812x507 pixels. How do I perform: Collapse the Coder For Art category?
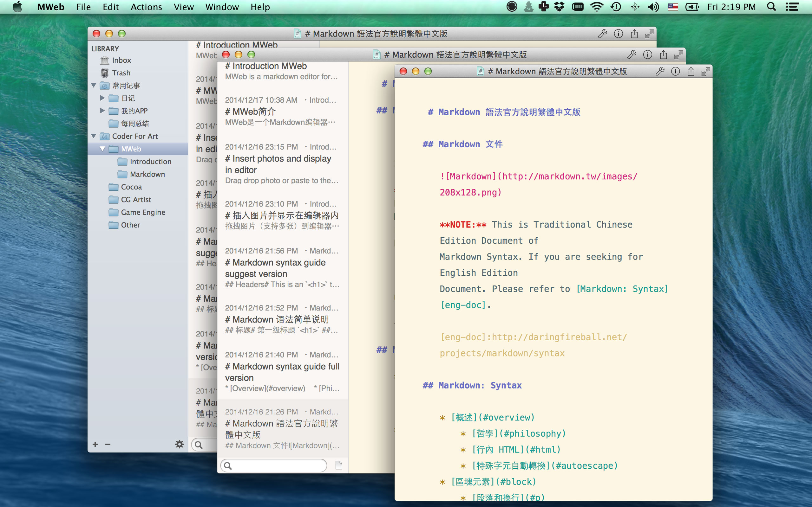[94, 136]
